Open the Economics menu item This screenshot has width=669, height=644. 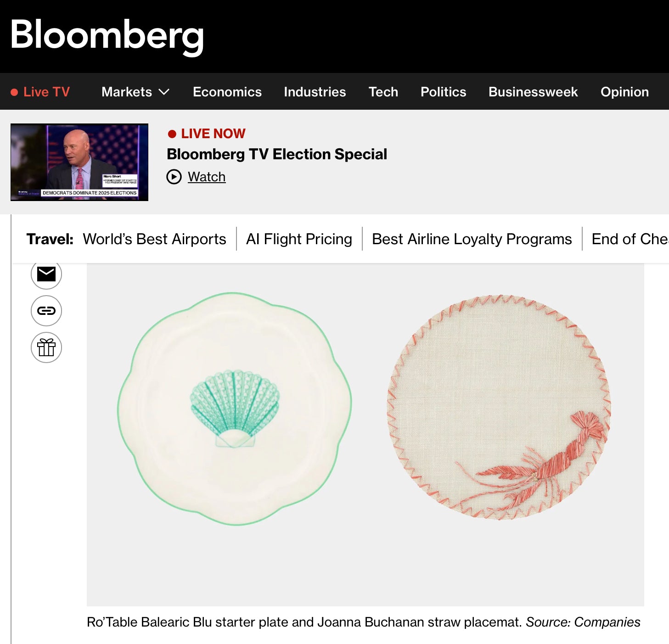227,92
